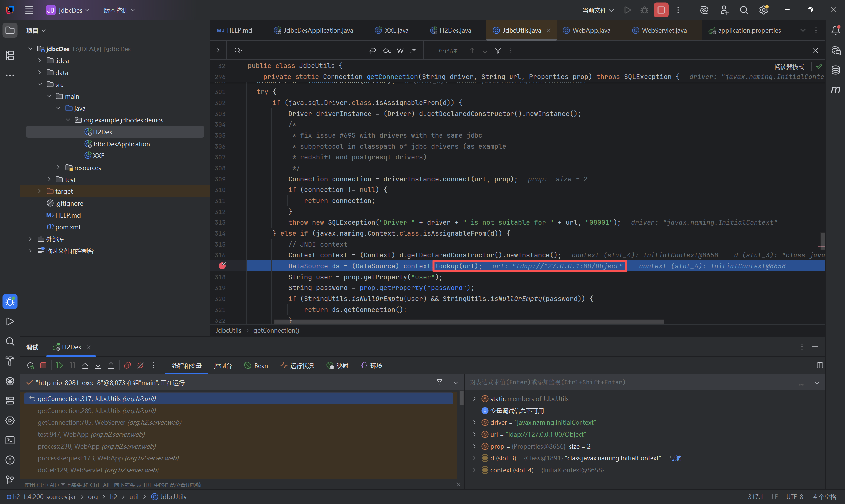
Task: Expand the target folder in the project tree
Action: [40, 191]
